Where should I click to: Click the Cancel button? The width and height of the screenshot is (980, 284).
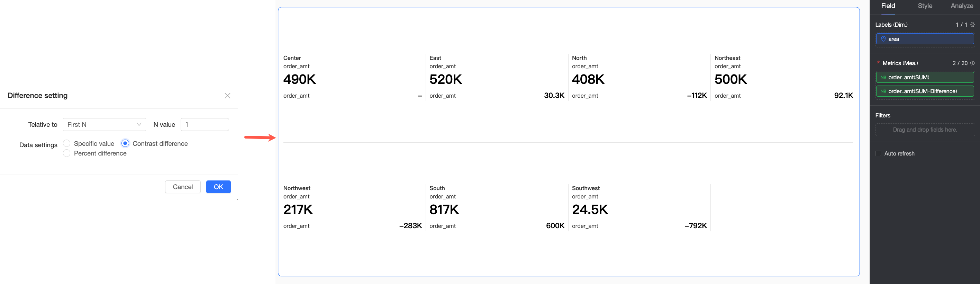(x=183, y=187)
